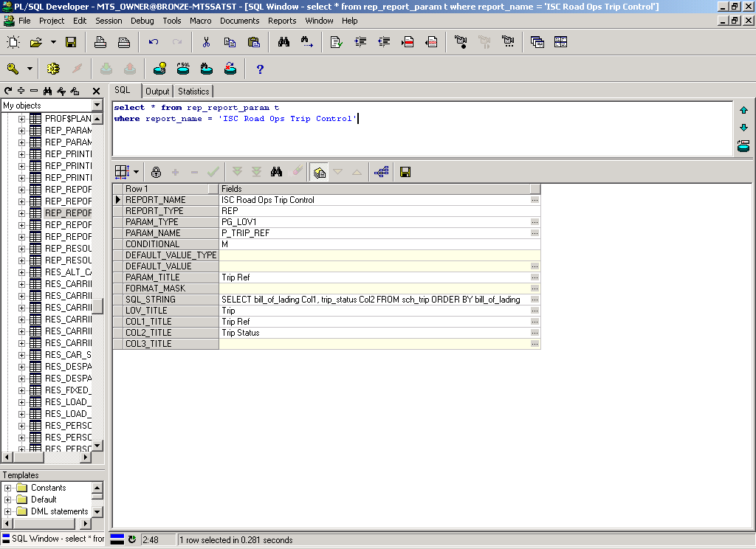Toggle the padlock edit data button
This screenshot has height=549, width=756.
coord(156,172)
